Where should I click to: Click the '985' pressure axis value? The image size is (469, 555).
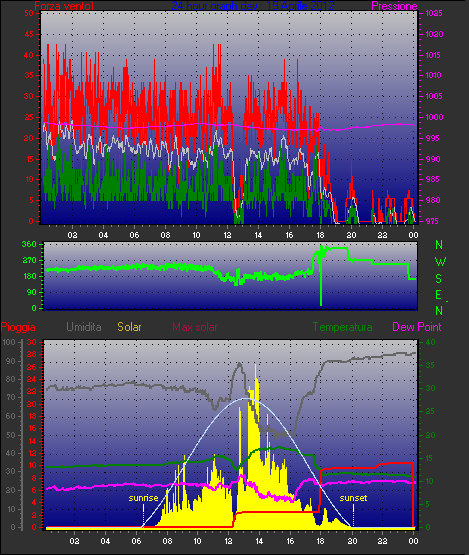(x=433, y=179)
